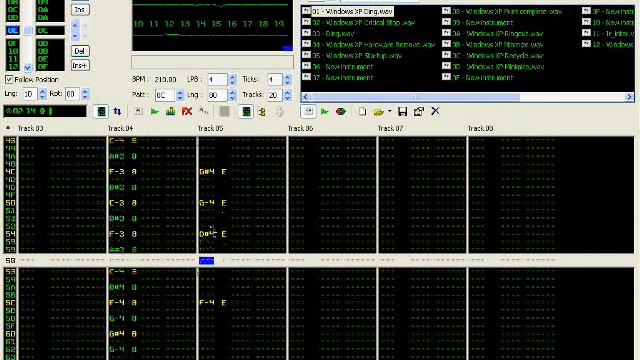Click the G#4 E note in Track 05
The width and height of the screenshot is (640, 360).
pos(213,171)
